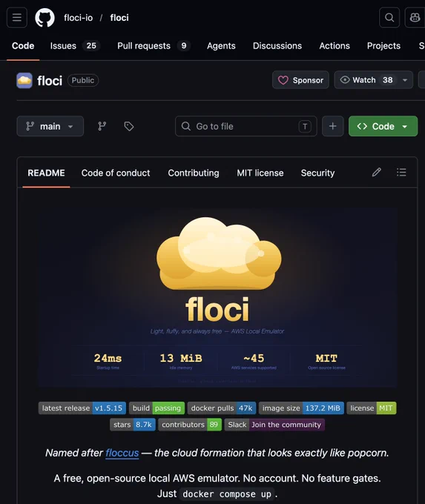Click the Watch button with eye icon
This screenshot has width=425, height=504.
pyautogui.click(x=366, y=80)
